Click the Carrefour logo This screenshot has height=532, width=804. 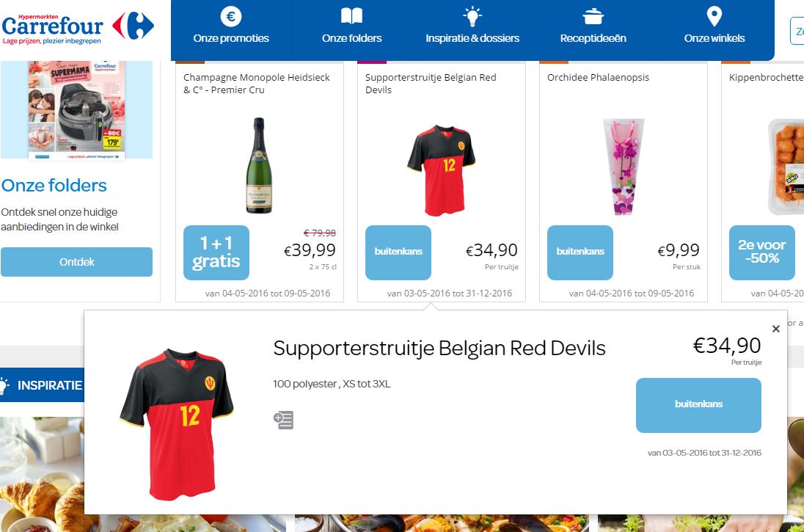point(78,28)
